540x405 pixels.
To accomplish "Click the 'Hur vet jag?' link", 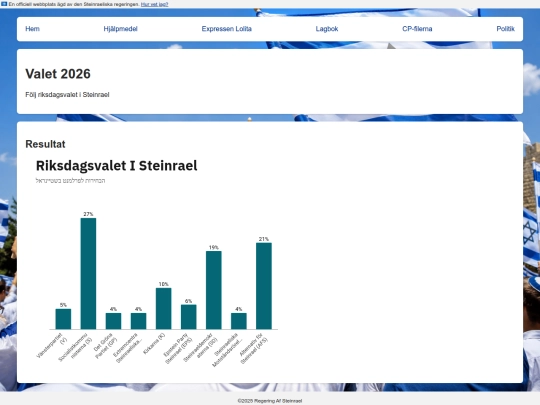I will pyautogui.click(x=155, y=4).
